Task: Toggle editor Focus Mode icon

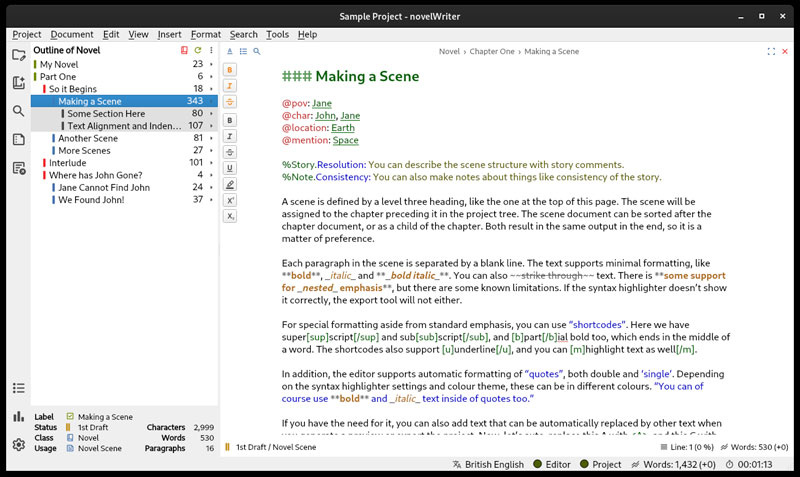Action: pyautogui.click(x=771, y=52)
